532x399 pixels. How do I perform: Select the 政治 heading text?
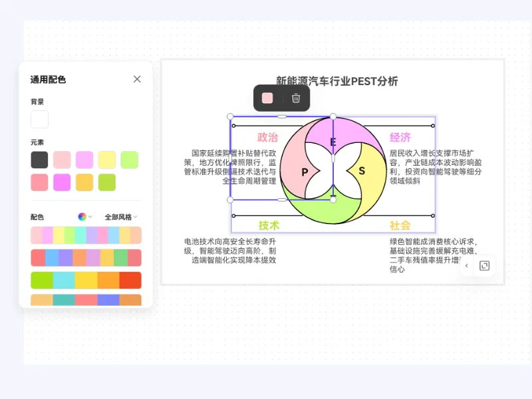[267, 138]
